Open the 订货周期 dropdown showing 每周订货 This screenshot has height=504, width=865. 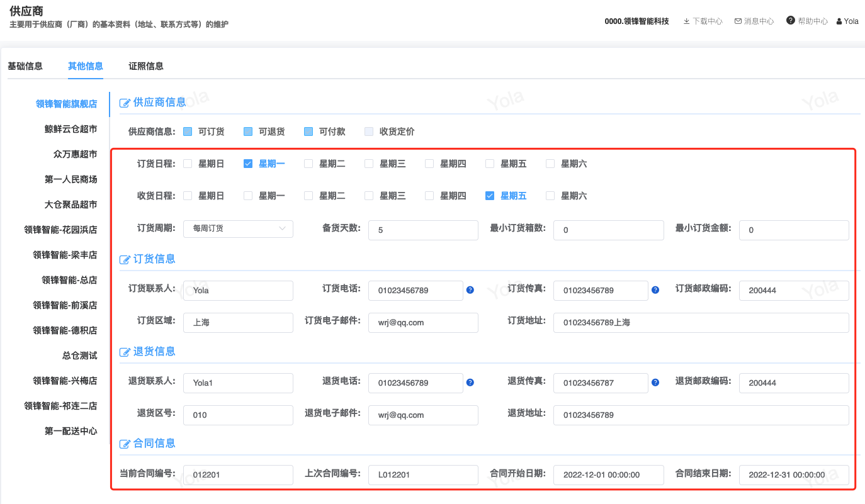click(238, 228)
